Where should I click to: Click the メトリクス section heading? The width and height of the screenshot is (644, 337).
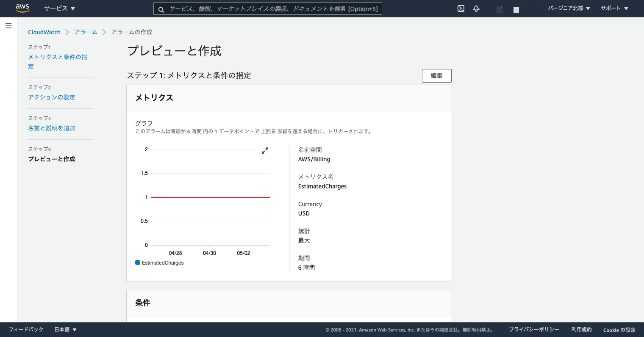point(154,98)
